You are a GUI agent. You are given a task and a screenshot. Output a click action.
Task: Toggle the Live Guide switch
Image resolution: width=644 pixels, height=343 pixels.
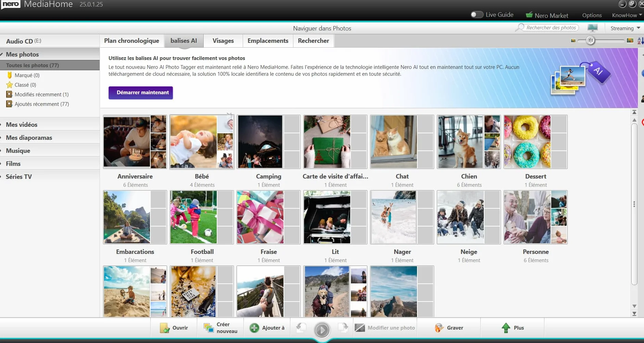(477, 15)
